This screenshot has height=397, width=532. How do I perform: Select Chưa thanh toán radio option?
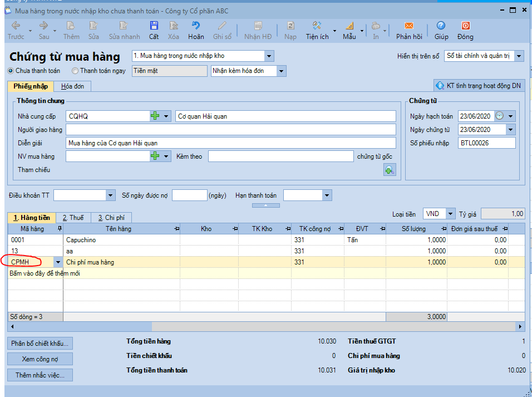[x=11, y=71]
